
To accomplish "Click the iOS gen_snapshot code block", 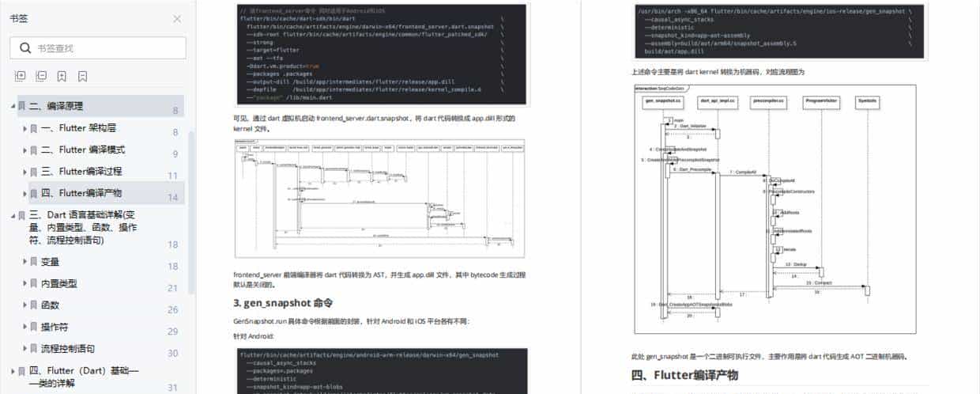I will coord(779,31).
